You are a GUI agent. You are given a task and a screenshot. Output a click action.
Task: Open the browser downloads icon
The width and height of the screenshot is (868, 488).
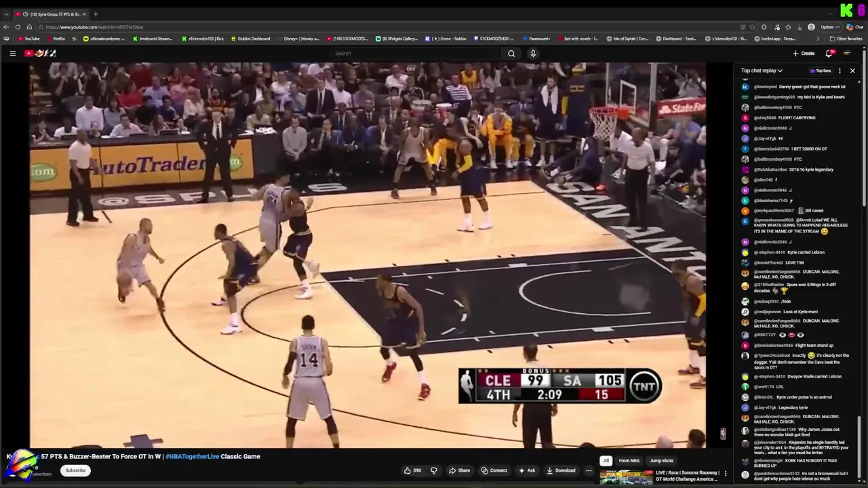(x=800, y=27)
